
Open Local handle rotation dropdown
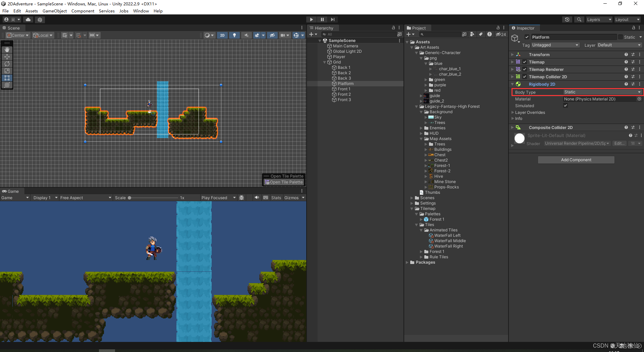click(43, 35)
